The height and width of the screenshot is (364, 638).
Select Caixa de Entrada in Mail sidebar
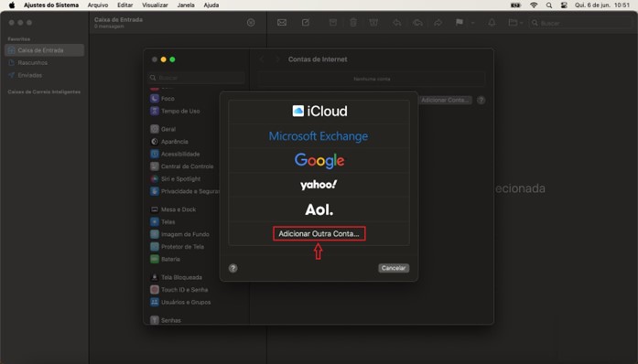44,50
